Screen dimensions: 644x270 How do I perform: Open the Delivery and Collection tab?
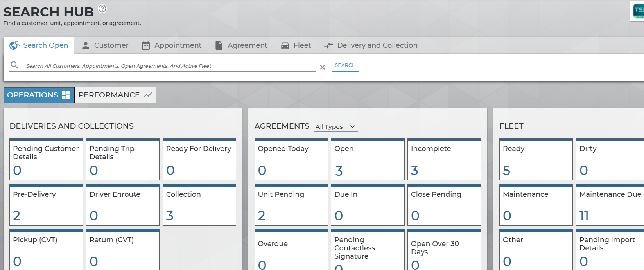click(x=371, y=45)
